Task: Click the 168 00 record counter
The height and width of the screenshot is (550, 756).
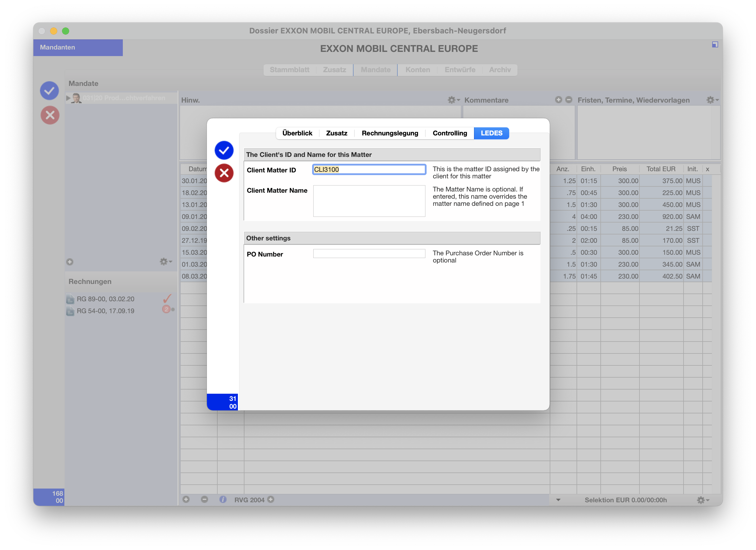Action: click(49, 497)
